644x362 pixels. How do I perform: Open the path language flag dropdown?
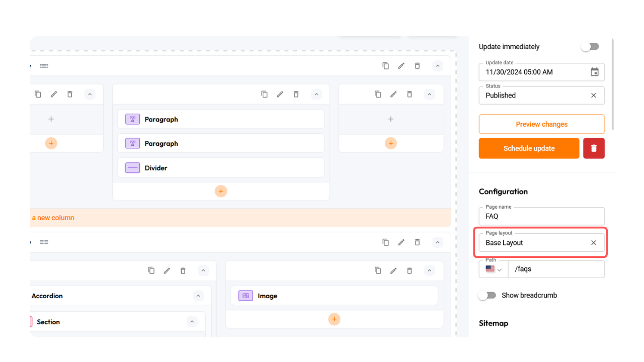click(x=494, y=269)
